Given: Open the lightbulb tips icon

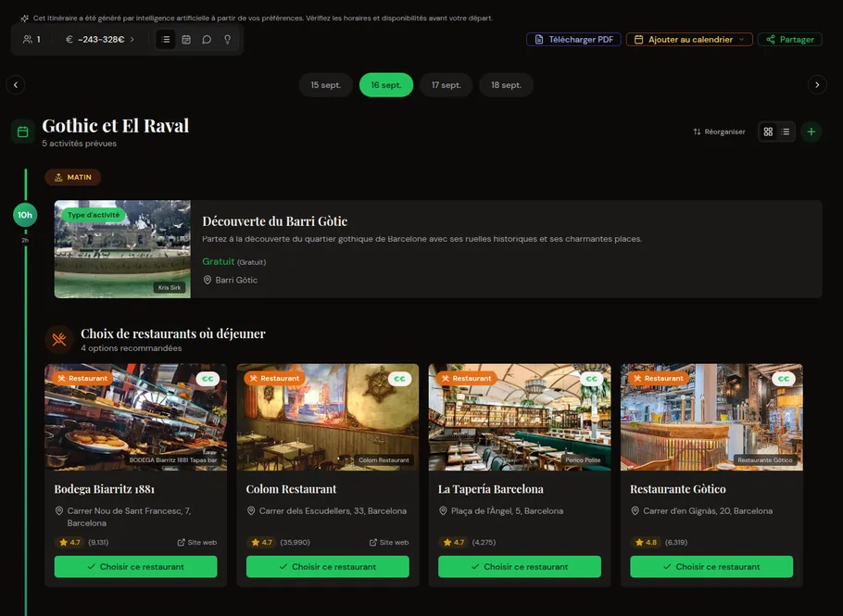Looking at the screenshot, I should [x=227, y=39].
